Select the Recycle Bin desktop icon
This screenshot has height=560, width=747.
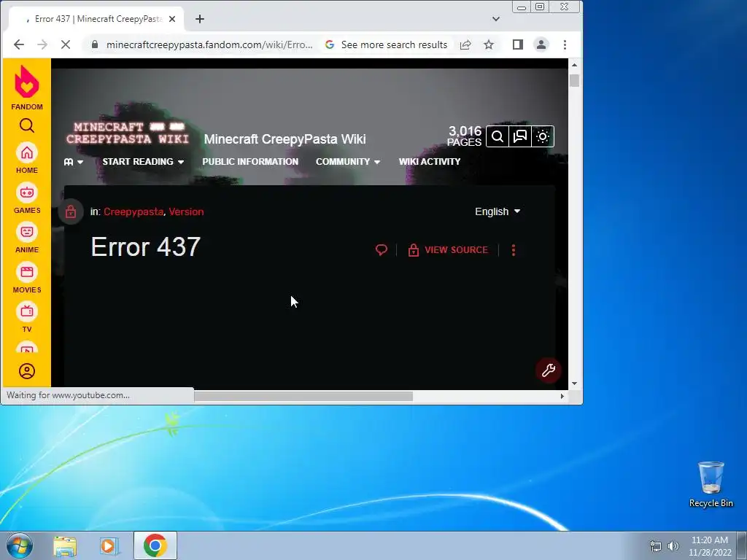711,484
